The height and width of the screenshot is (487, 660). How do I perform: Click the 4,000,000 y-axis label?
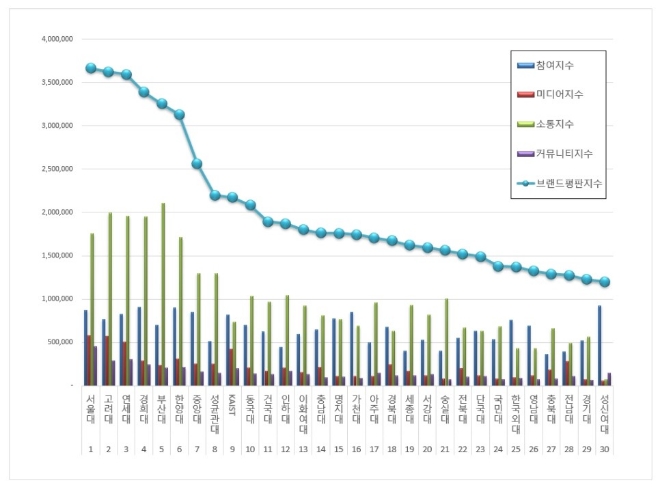click(x=57, y=39)
